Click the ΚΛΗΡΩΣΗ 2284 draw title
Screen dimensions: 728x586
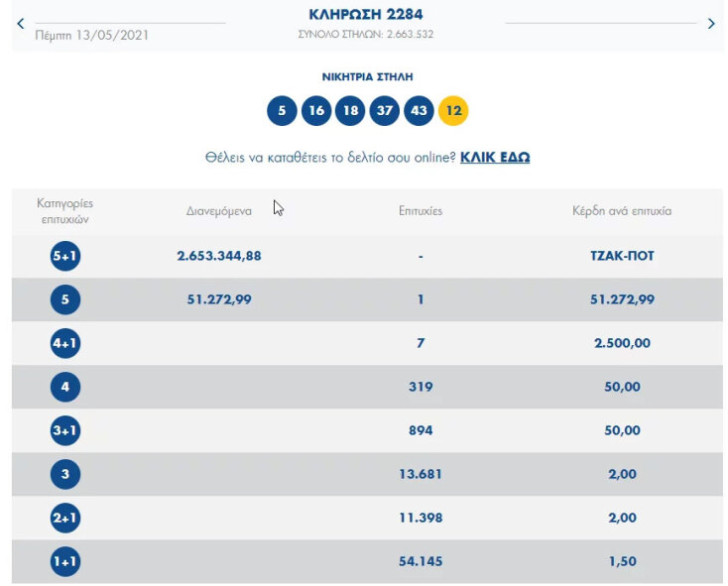point(366,14)
